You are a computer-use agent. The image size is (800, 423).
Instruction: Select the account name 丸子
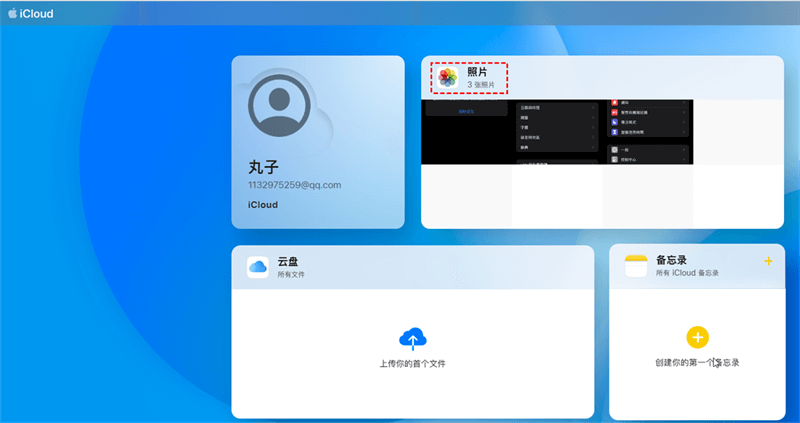tap(264, 167)
